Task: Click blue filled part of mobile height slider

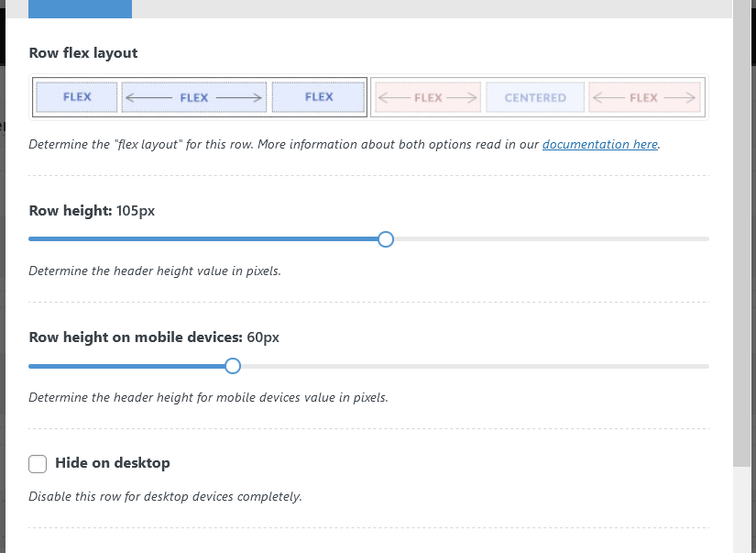Action: (x=128, y=366)
